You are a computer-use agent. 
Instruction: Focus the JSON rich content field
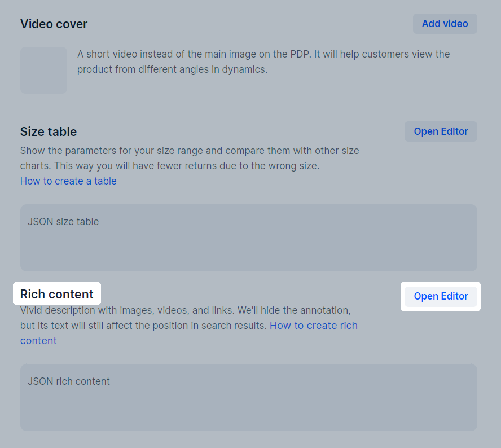249,397
